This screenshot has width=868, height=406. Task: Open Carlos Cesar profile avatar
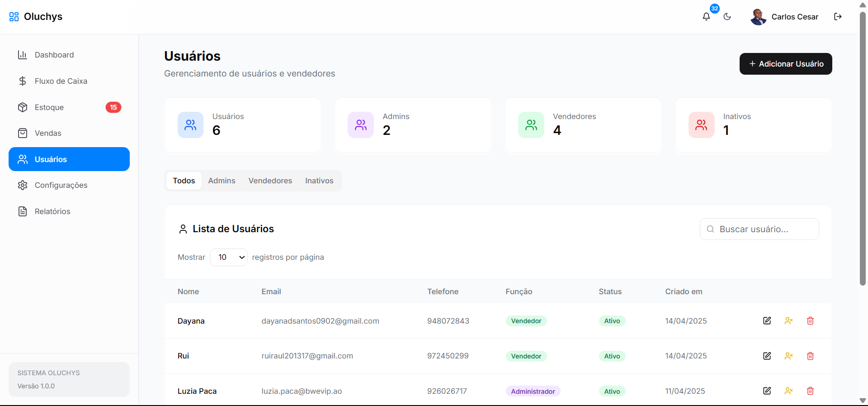tap(758, 17)
